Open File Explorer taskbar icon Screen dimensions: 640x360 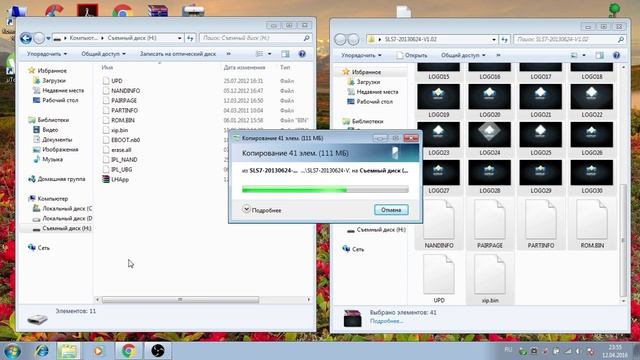68,351
